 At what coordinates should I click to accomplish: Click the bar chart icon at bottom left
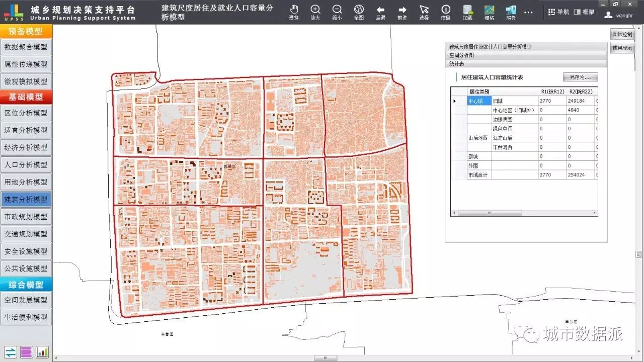(x=43, y=352)
